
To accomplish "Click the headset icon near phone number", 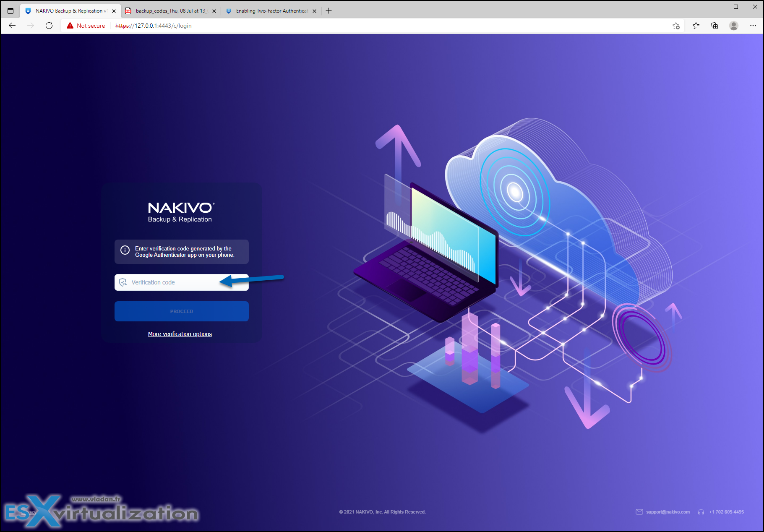I will (701, 512).
